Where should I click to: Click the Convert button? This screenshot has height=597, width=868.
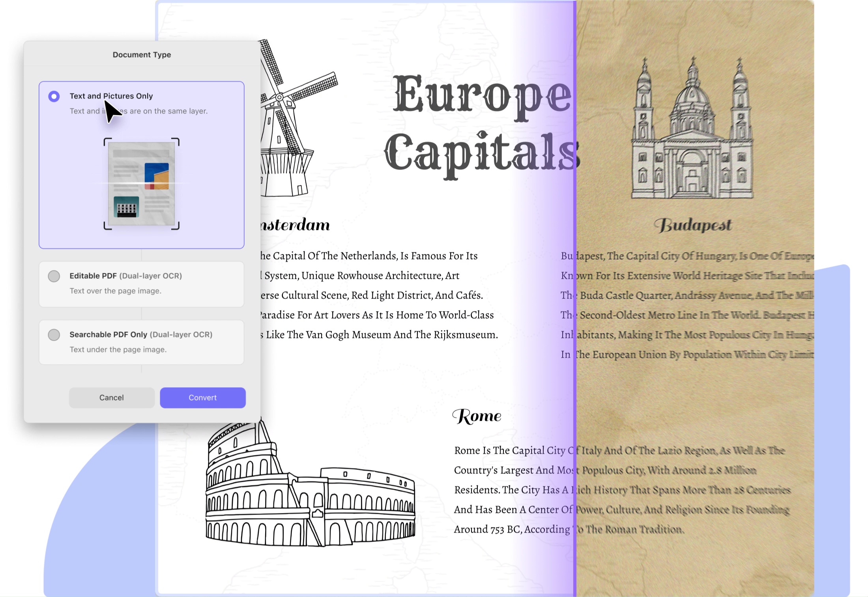click(x=202, y=397)
